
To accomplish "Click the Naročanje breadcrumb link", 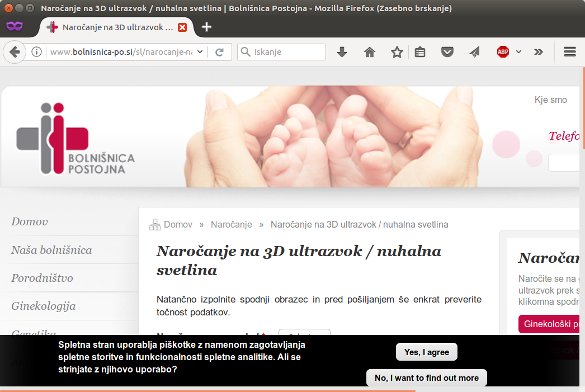I will tap(232, 225).
